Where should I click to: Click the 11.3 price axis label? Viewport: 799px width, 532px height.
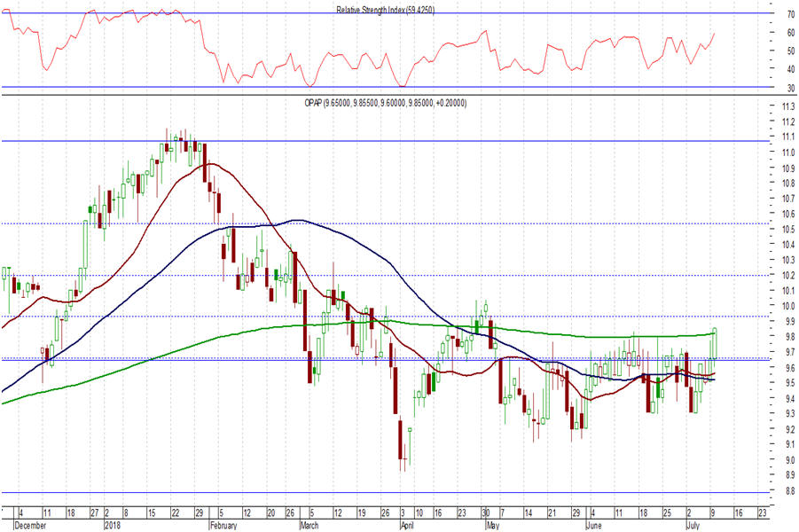788,106
